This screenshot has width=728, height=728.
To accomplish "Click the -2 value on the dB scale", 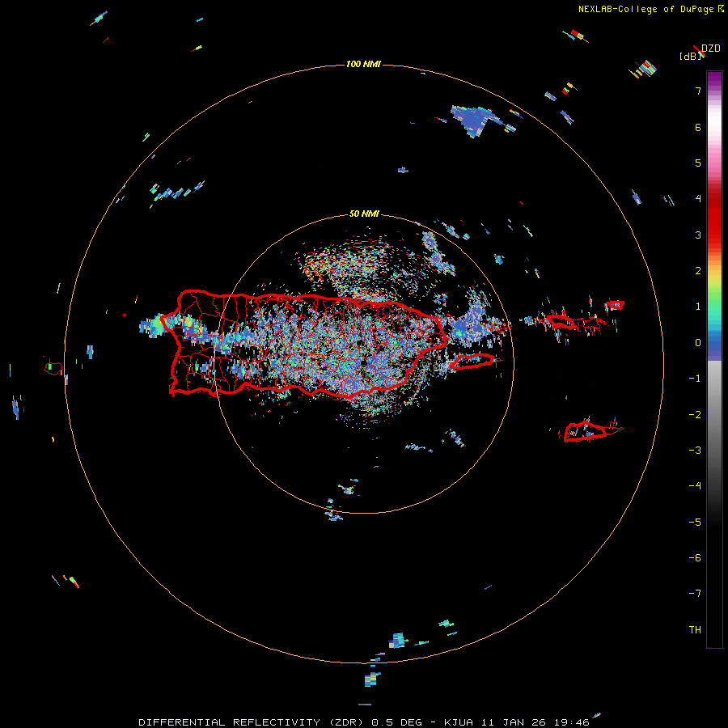I will click(x=695, y=415).
